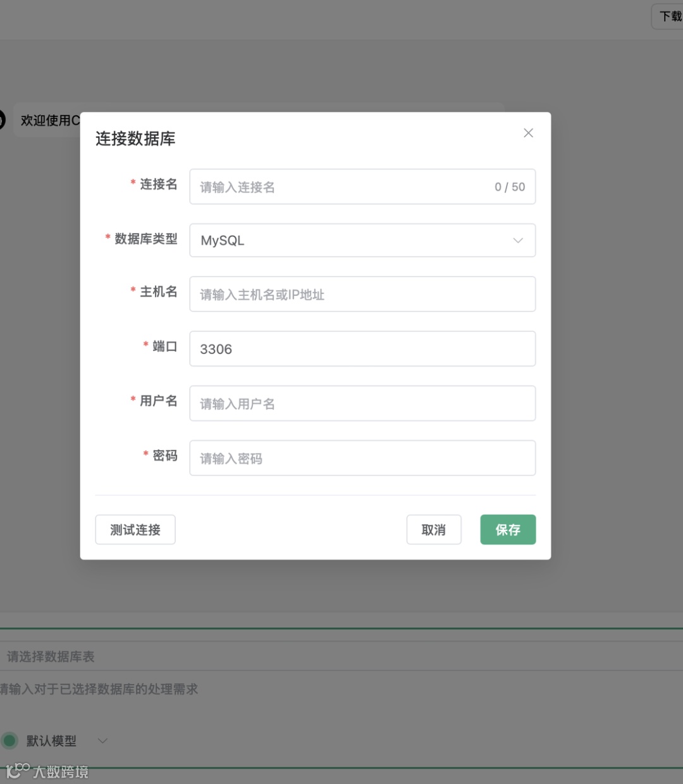Image resolution: width=683 pixels, height=784 pixels.
Task: Click the 数据库类型 field label
Action: click(x=145, y=239)
